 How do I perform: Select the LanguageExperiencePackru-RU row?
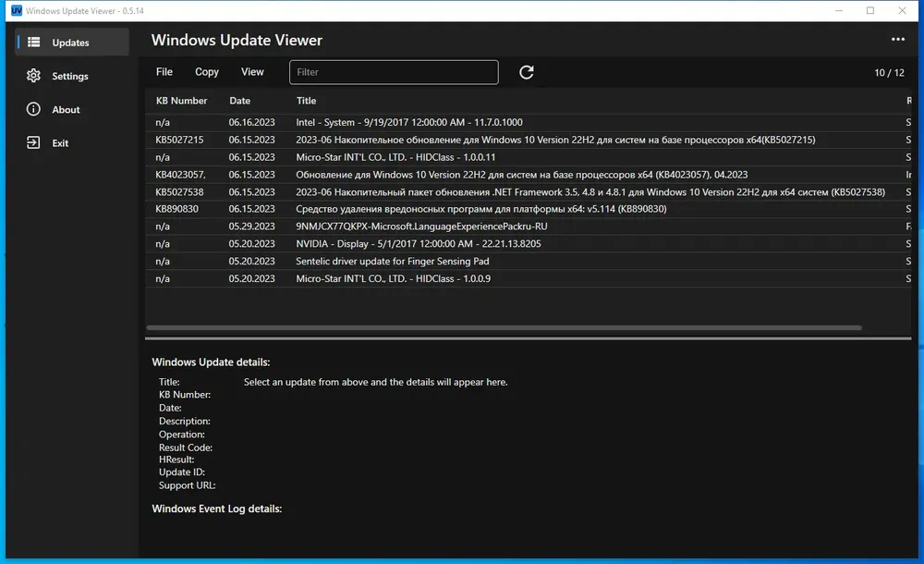(x=528, y=227)
